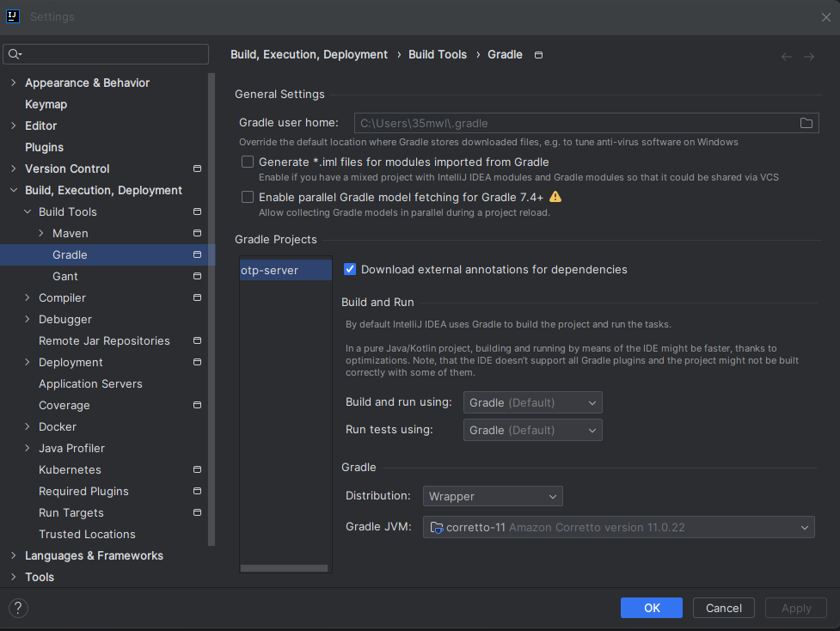840x631 pixels.
Task: Enable parallel Gradle model fetching checkbox
Action: pyautogui.click(x=248, y=197)
